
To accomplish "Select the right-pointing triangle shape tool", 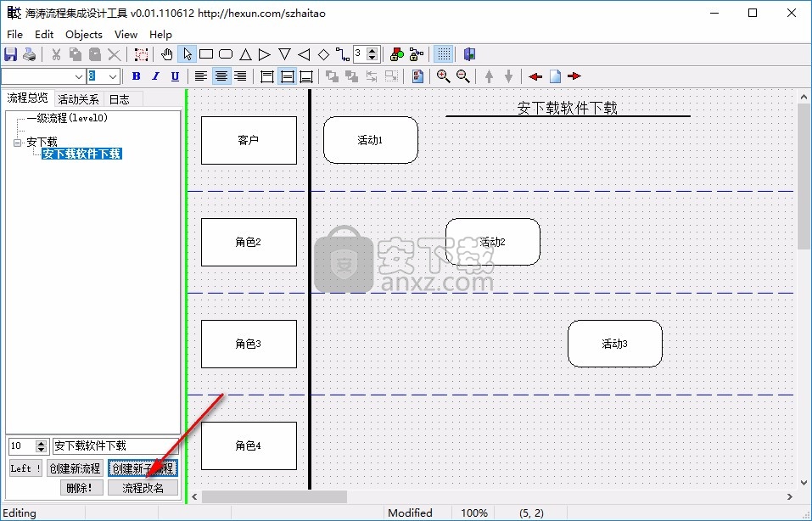I will 265,54.
